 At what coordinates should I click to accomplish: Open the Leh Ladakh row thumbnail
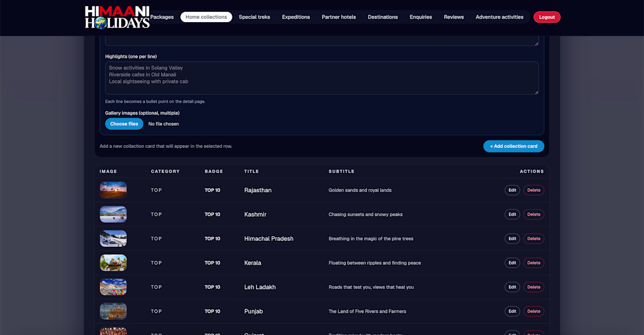pos(114,287)
